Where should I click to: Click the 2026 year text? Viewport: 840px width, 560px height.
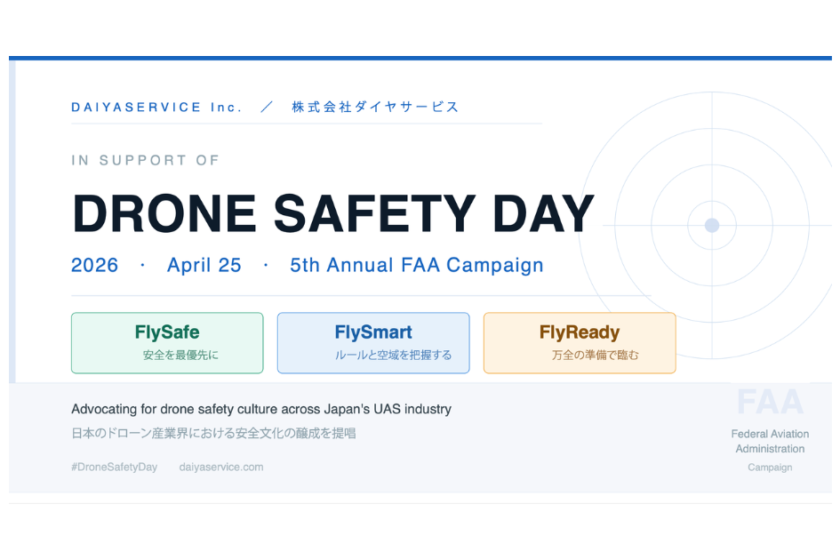click(x=95, y=266)
